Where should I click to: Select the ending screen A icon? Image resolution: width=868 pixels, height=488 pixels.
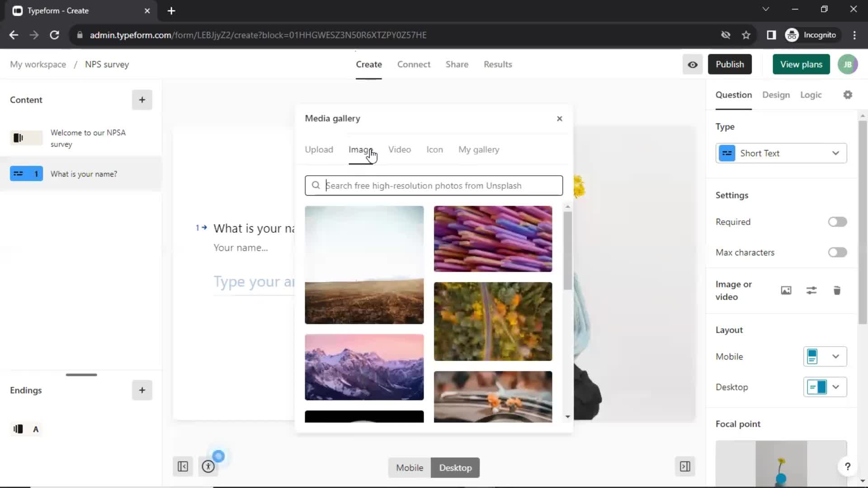click(26, 429)
